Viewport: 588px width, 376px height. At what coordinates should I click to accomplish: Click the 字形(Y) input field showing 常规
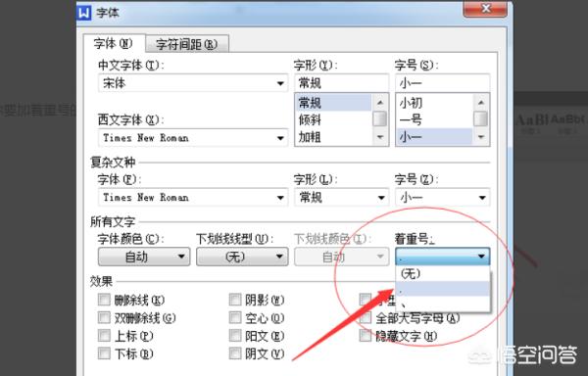click(x=342, y=83)
